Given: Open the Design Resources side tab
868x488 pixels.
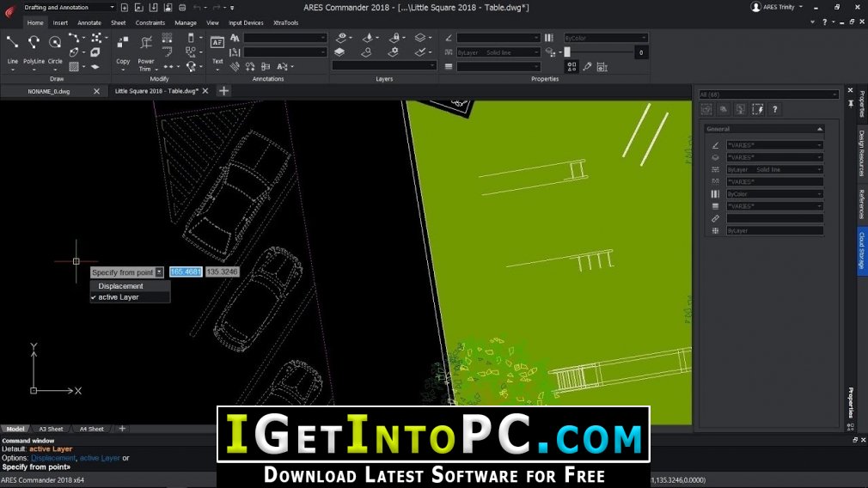Looking at the screenshot, I should point(862,153).
